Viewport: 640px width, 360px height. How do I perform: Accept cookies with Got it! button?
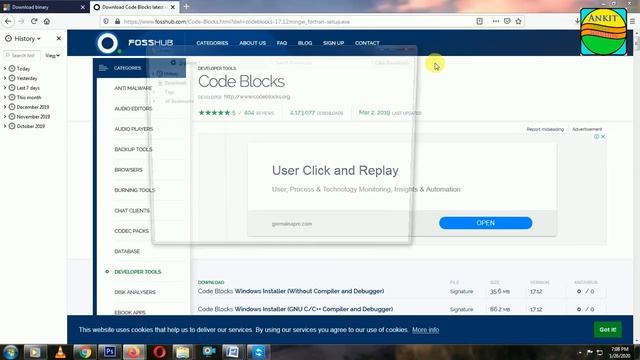point(608,329)
